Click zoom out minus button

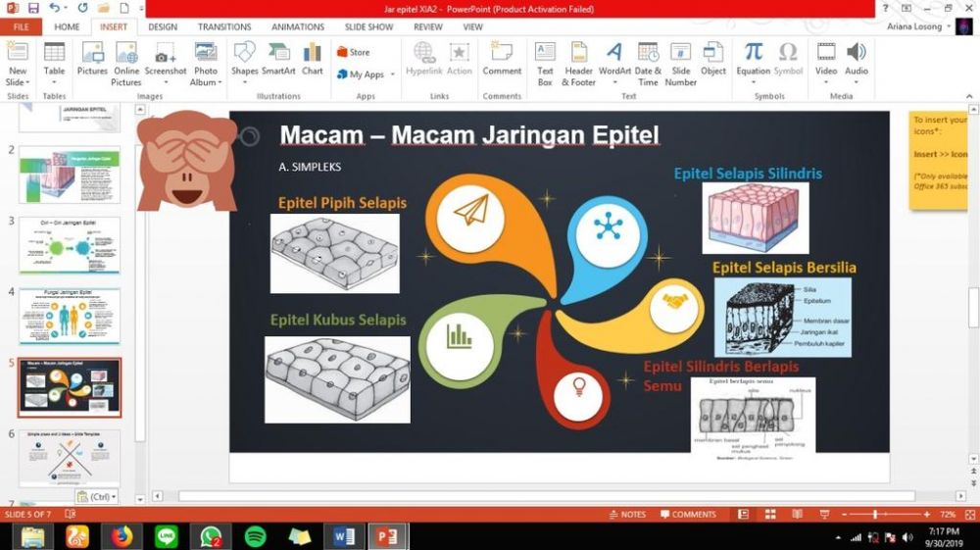click(x=845, y=515)
